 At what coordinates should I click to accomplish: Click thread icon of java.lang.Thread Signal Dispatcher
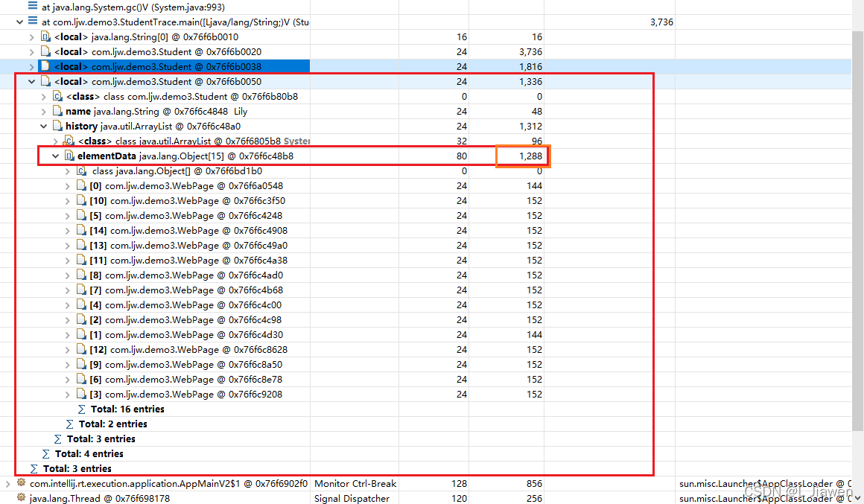pos(21,498)
